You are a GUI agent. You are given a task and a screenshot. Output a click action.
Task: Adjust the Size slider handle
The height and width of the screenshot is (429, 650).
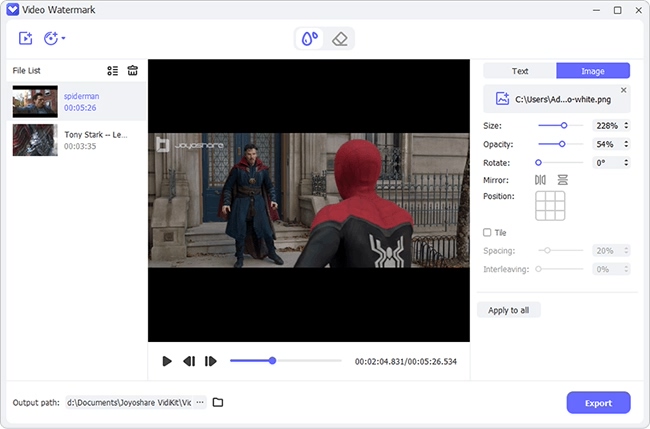tap(564, 125)
